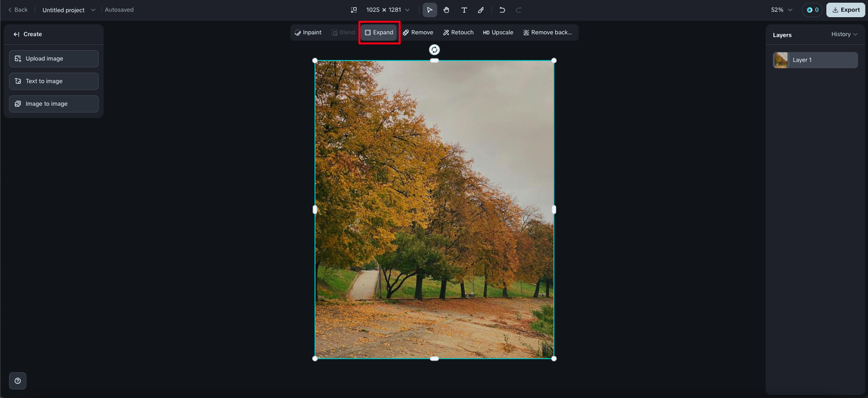Click the Redo arrow icon
The height and width of the screenshot is (398, 868).
pos(519,10)
